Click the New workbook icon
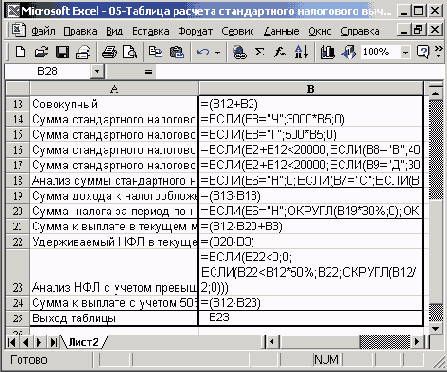447x372 pixels. [21, 52]
